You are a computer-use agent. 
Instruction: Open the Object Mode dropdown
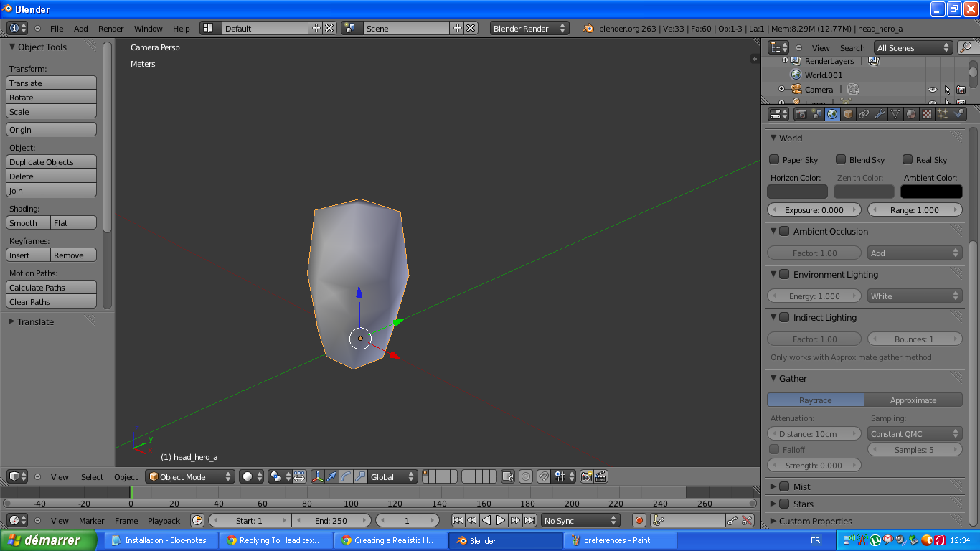[190, 476]
